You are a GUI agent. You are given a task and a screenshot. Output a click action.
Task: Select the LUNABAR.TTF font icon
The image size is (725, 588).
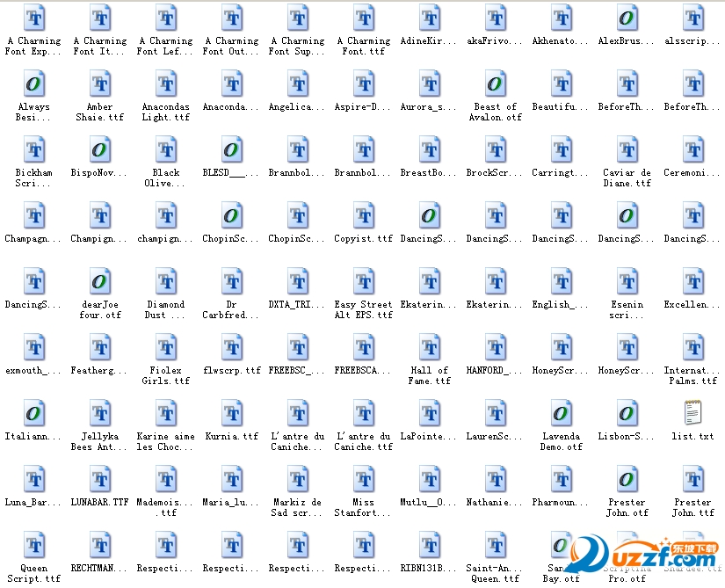[100, 479]
